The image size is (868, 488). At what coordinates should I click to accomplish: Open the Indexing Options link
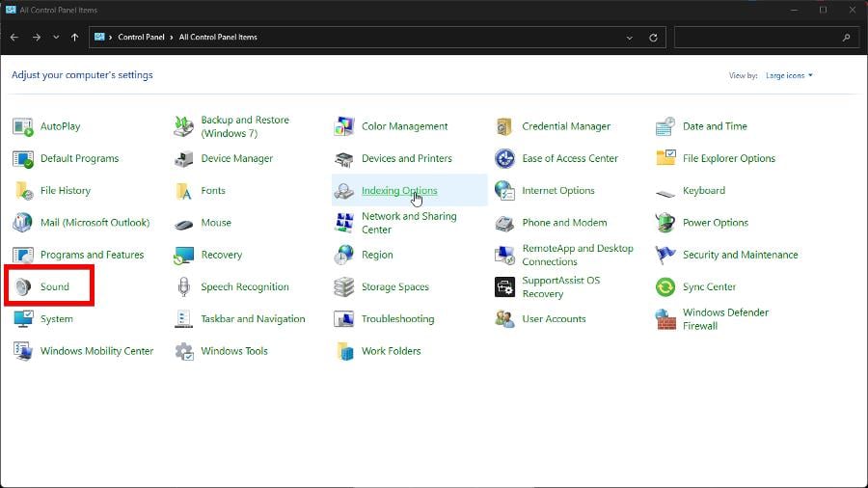pyautogui.click(x=398, y=191)
